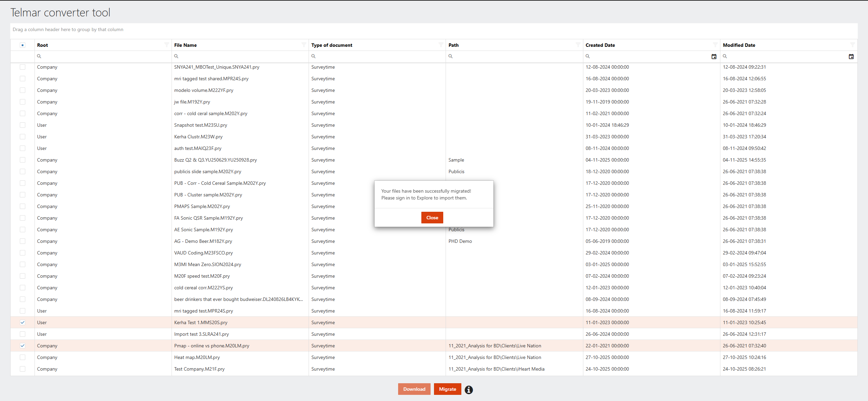Sort by Type of document header
868x401 pixels.
tap(331, 45)
